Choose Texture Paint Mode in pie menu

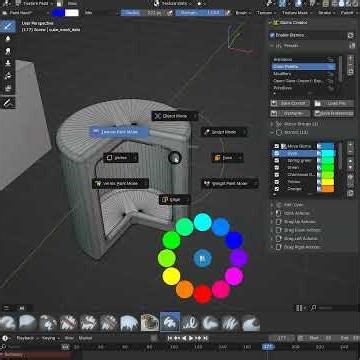tap(119, 132)
